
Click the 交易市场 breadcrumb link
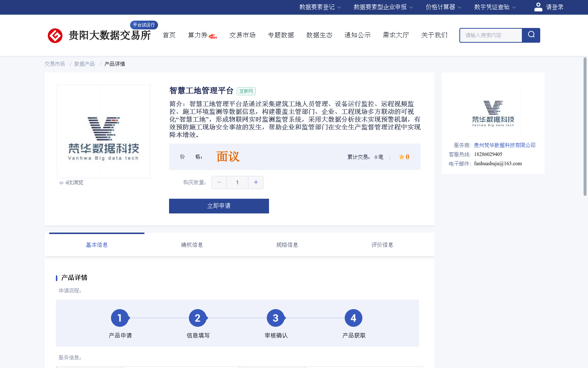55,64
